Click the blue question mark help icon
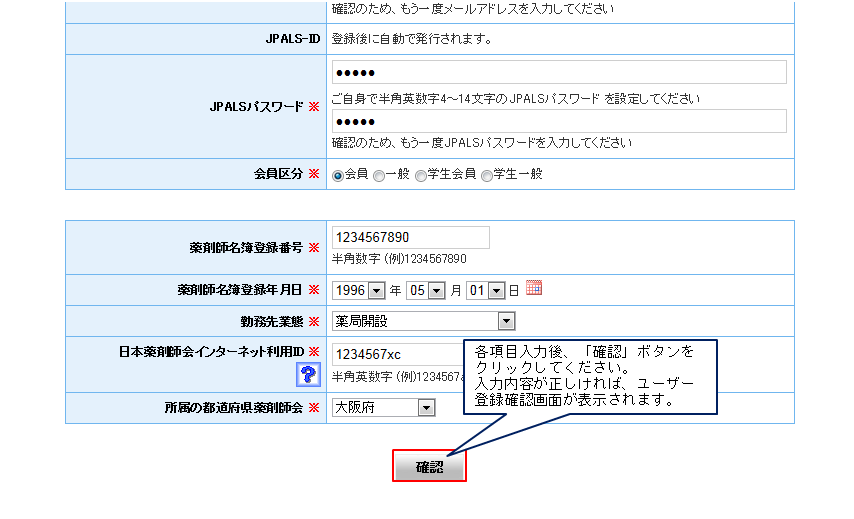 coord(308,375)
